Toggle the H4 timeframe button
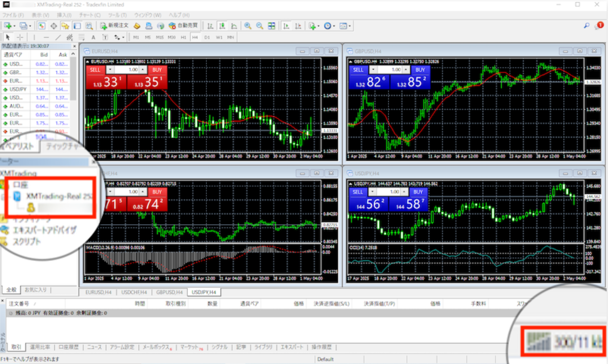The height and width of the screenshot is (364, 608). (195, 37)
